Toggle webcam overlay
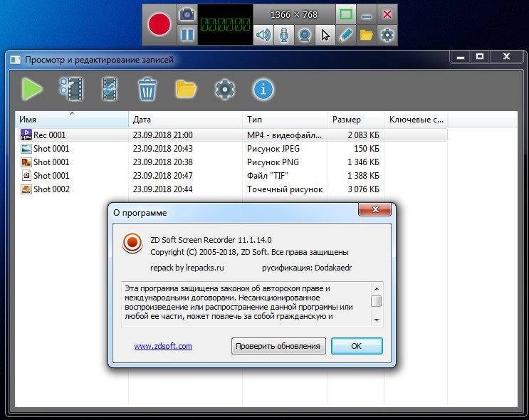Image resolution: width=529 pixels, height=420 pixels. point(305,35)
